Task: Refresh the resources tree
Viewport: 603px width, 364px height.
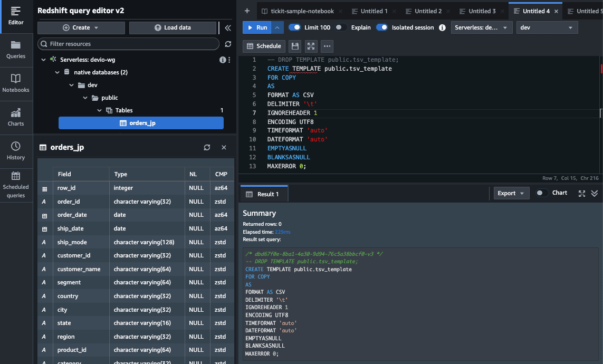Action: [x=228, y=44]
